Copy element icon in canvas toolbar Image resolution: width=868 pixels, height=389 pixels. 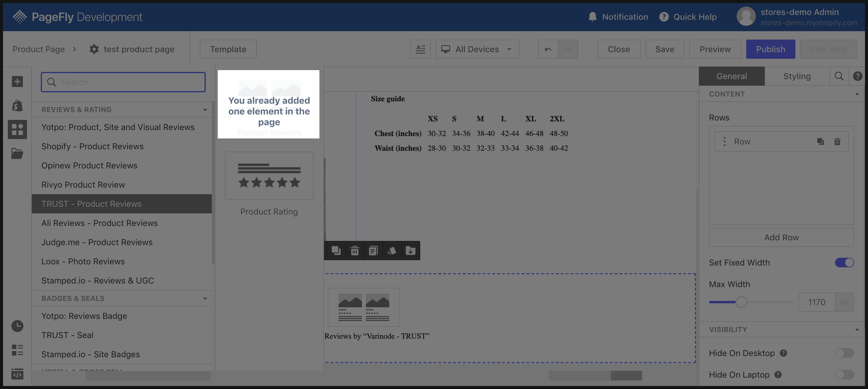coord(373,251)
